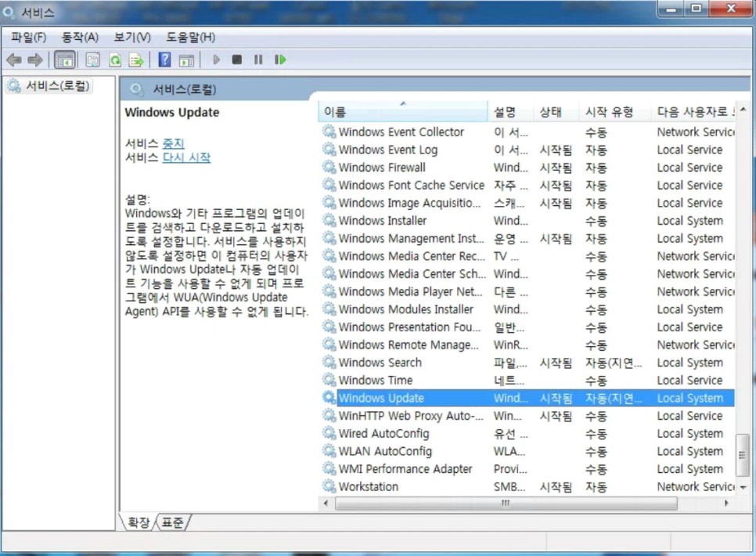
Task: Select the Windows Media Center Sch... service
Action: tap(412, 273)
